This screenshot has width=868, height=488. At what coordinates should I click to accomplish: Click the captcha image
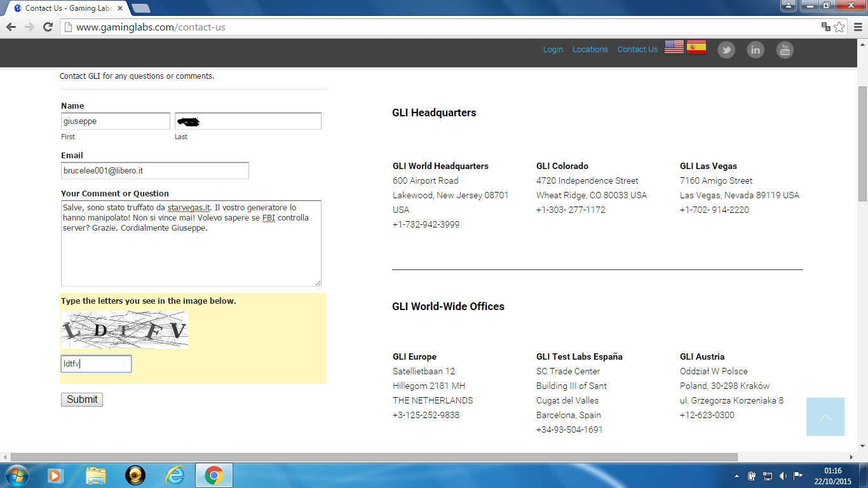[x=125, y=330]
